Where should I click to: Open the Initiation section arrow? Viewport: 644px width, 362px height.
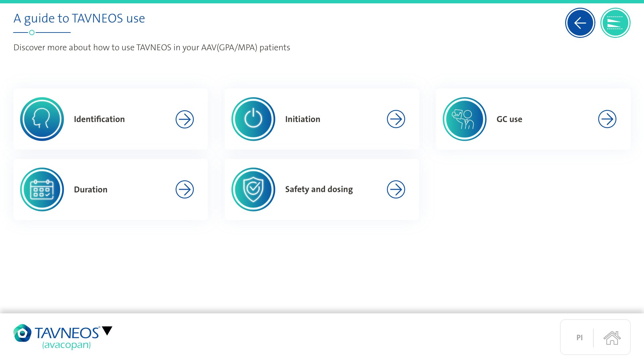(396, 119)
